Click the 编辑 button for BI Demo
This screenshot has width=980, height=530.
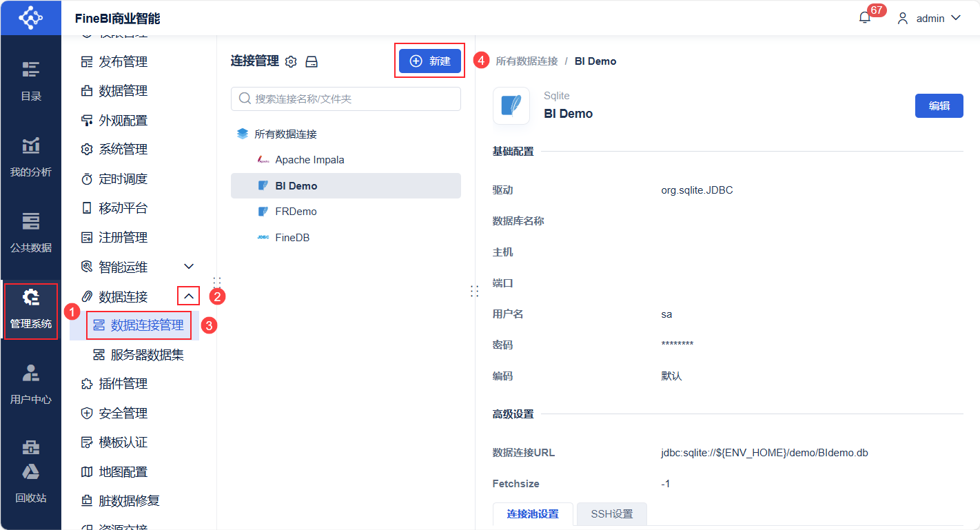939,105
